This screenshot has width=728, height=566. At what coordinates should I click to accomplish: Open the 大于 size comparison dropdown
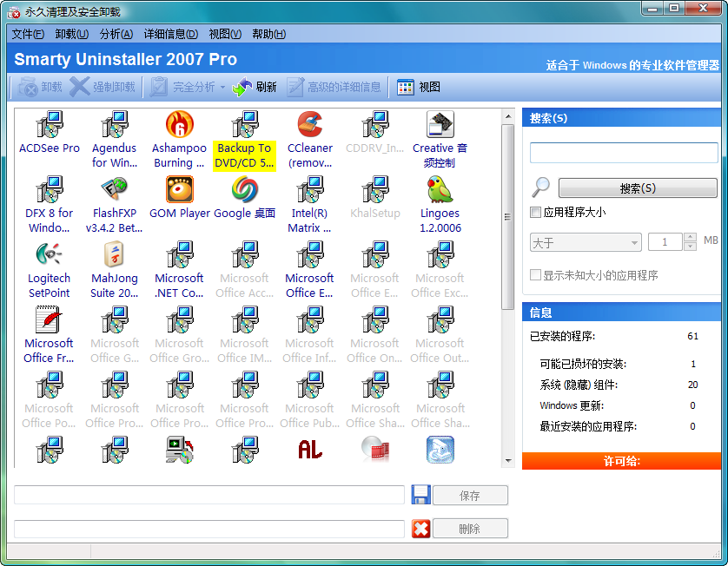click(x=585, y=241)
